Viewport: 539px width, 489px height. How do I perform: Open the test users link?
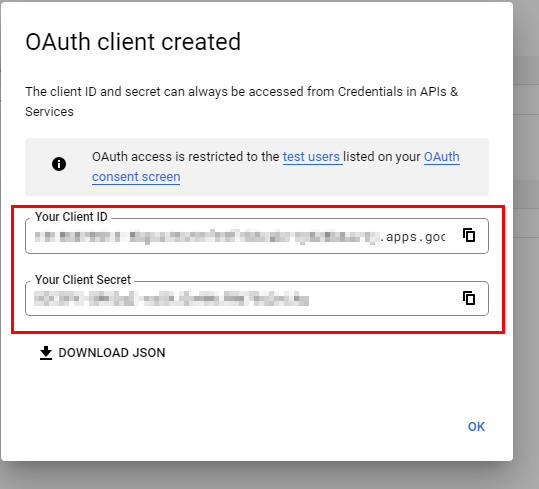coord(311,157)
